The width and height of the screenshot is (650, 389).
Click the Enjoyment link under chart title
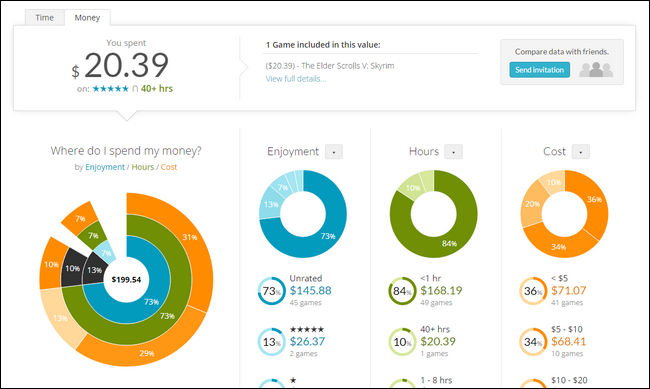(x=105, y=167)
